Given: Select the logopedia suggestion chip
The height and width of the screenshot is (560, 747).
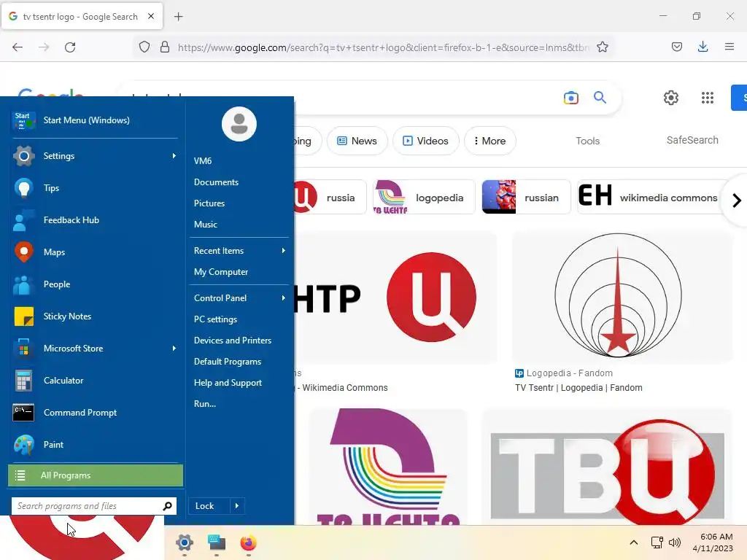Looking at the screenshot, I should [424, 197].
